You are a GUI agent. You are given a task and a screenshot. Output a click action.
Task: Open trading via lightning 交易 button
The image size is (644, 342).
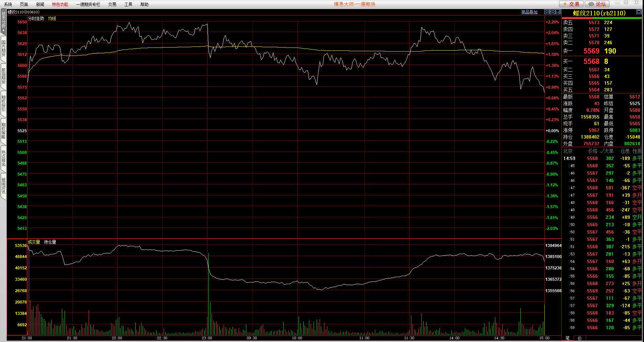pyautogui.click(x=571, y=4)
